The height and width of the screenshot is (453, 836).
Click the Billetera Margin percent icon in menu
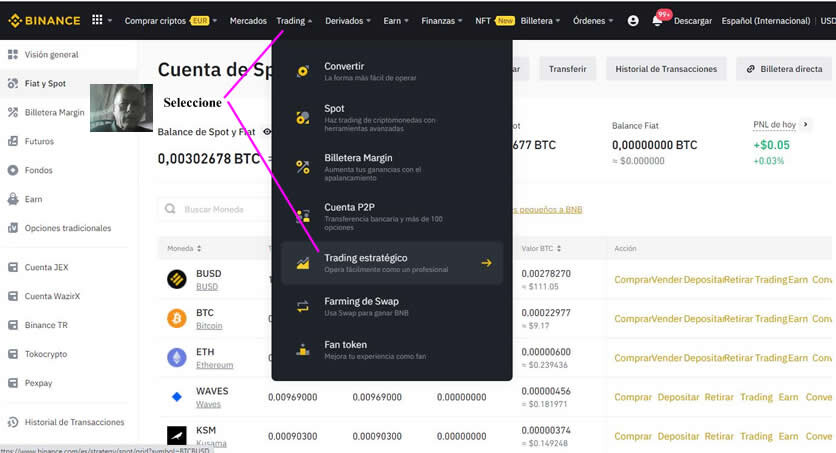303,167
